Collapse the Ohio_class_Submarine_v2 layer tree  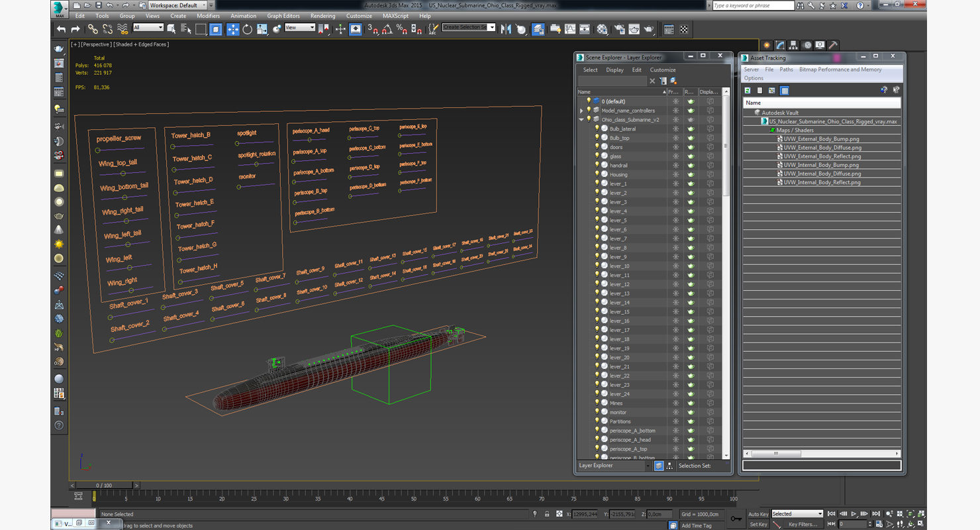pos(581,120)
